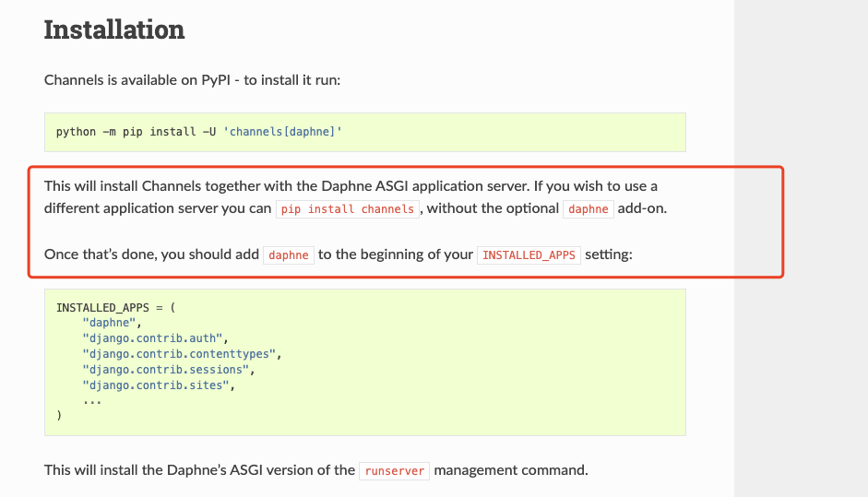Click the "django.contrib.sites" code line
The height and width of the screenshot is (497, 868).
point(156,385)
